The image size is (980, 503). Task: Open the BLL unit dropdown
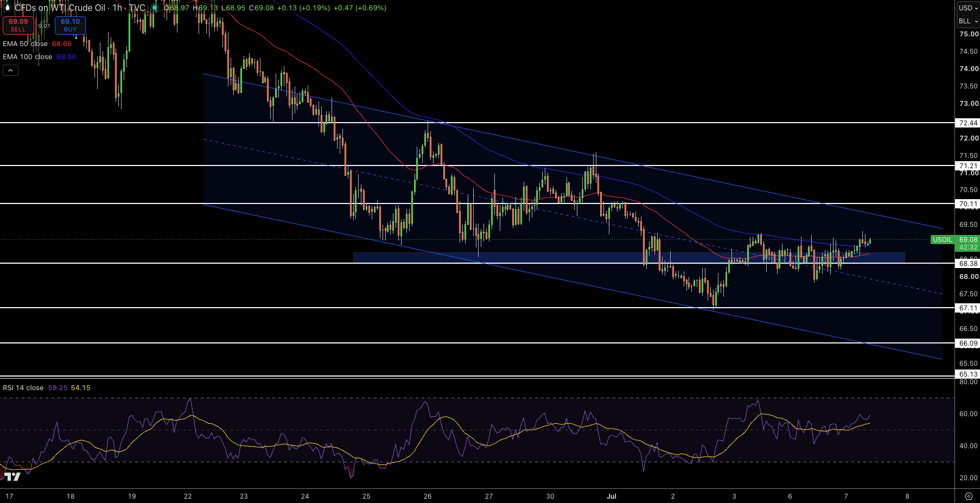pyautogui.click(x=968, y=21)
